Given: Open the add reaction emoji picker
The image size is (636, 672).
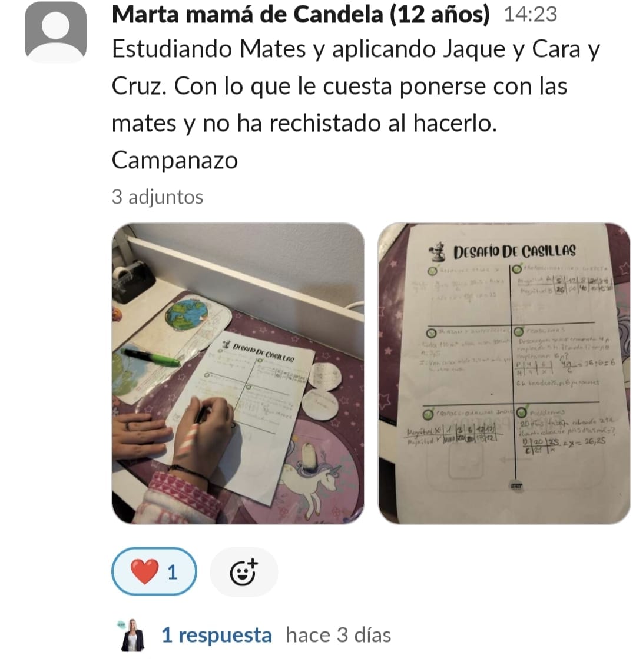Looking at the screenshot, I should tap(244, 572).
